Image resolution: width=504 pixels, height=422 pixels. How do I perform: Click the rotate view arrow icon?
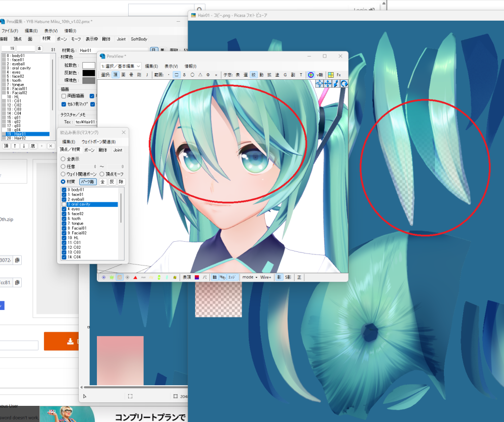(344, 84)
